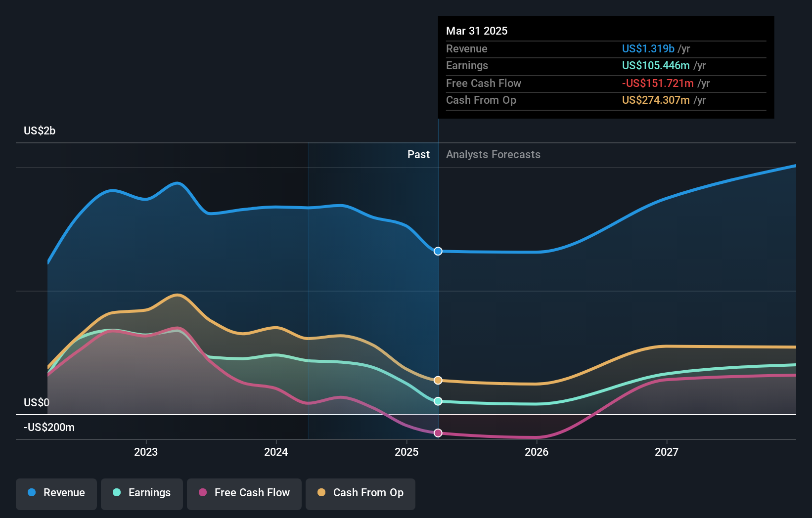Click the blue dot icon in Revenue legend
This screenshot has width=812, height=518.
click(x=32, y=492)
